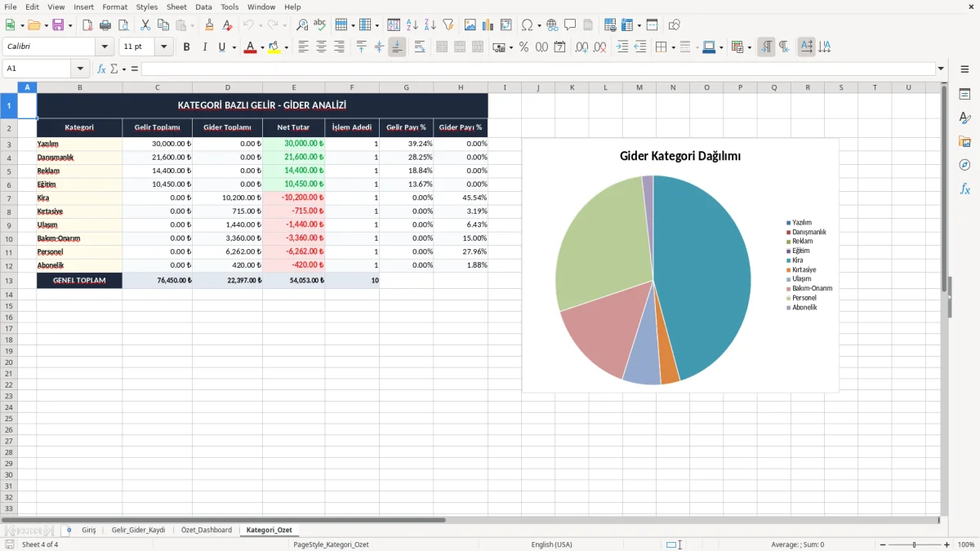Open the Data menu
Viewport: 980px width, 551px height.
click(x=203, y=7)
